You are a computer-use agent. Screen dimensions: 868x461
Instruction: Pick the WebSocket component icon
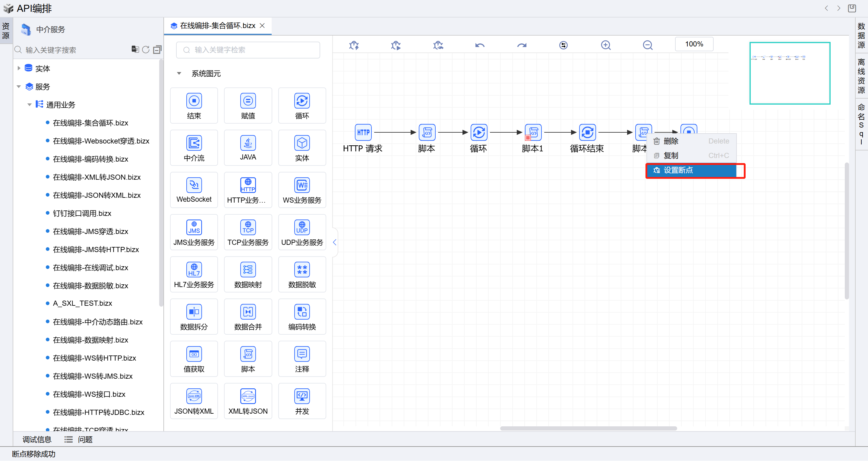coord(194,185)
